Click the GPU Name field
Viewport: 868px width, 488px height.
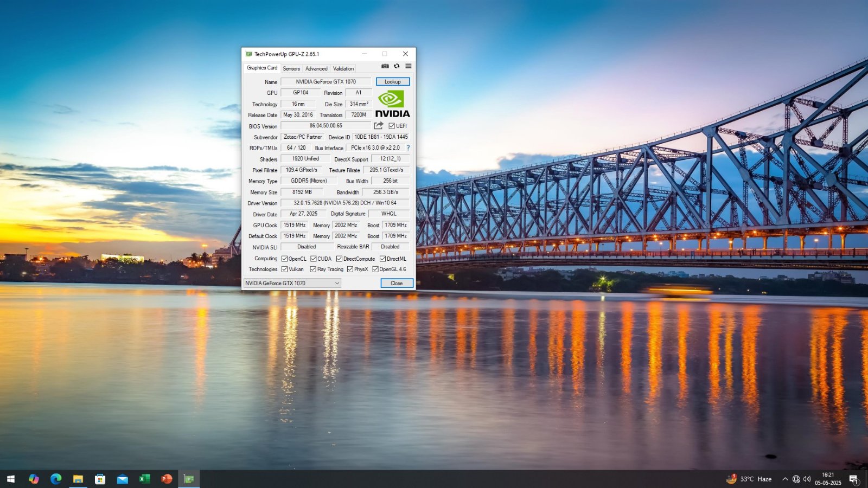point(326,82)
